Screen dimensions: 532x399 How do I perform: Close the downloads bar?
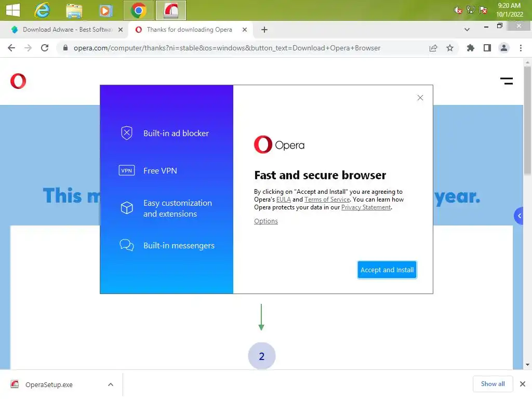click(523, 384)
